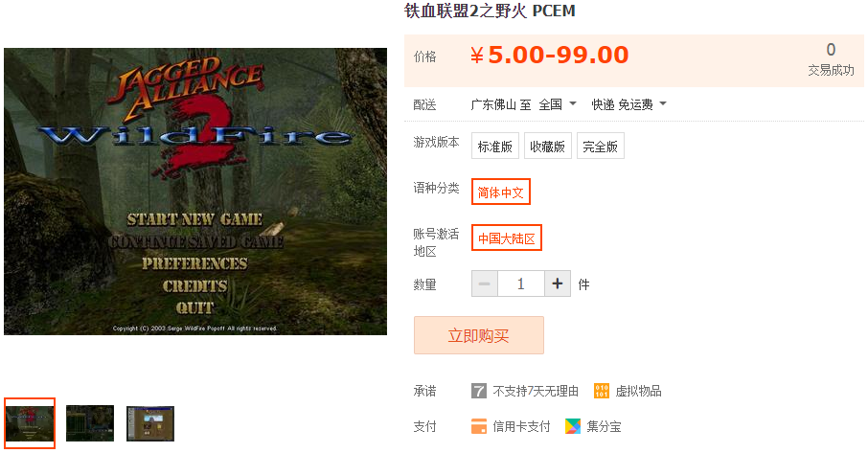Select the 收藏版 game version option
Image resolution: width=868 pixels, height=453 pixels.
[547, 146]
